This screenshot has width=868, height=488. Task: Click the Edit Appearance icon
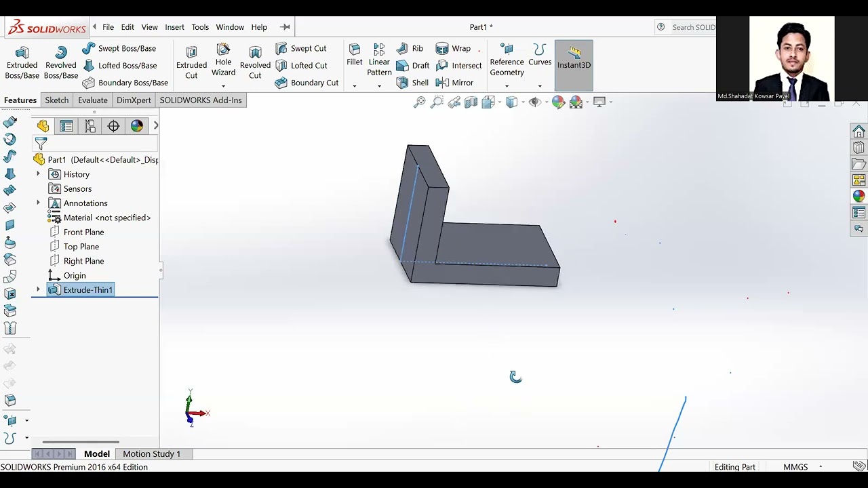pos(558,102)
